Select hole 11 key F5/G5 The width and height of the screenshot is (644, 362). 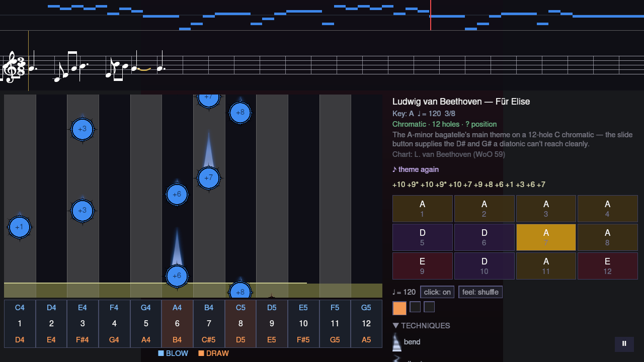(335, 324)
